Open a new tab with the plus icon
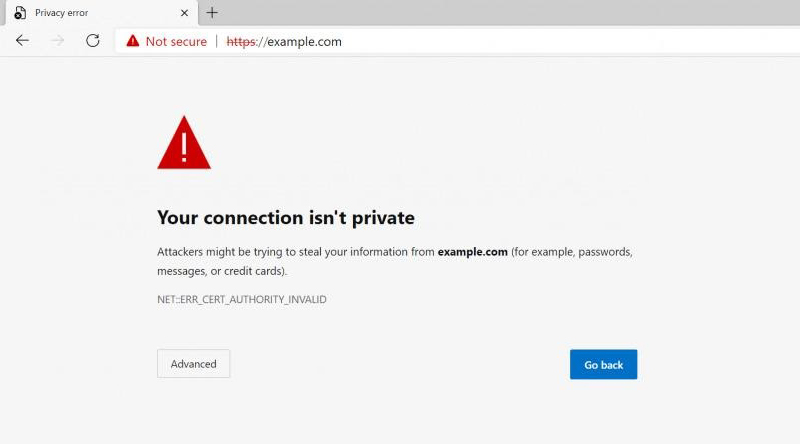The image size is (800, 444). (x=212, y=13)
